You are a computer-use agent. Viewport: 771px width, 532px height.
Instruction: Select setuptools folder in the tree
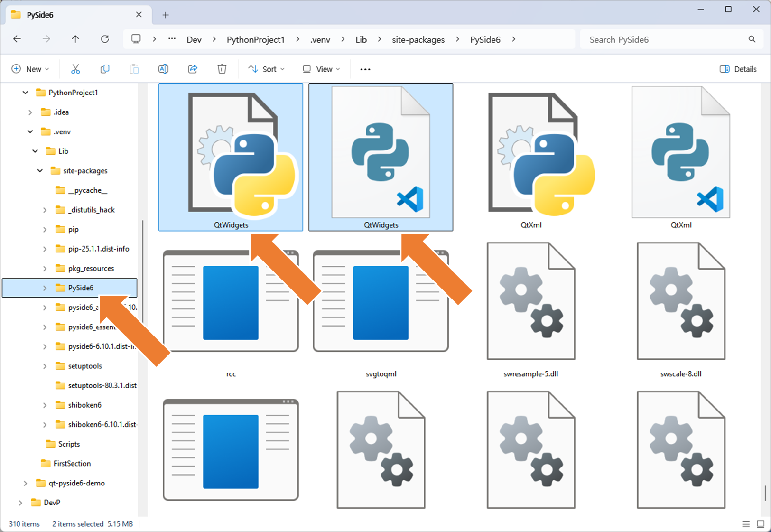coord(85,366)
